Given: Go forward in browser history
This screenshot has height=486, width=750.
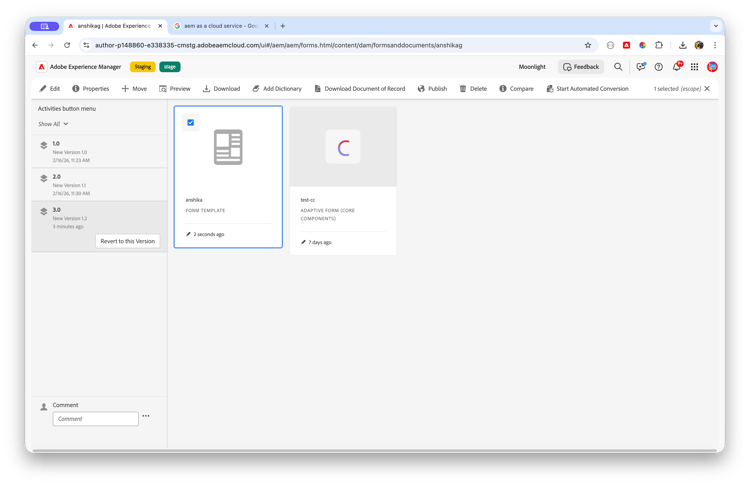Looking at the screenshot, I should [x=51, y=45].
